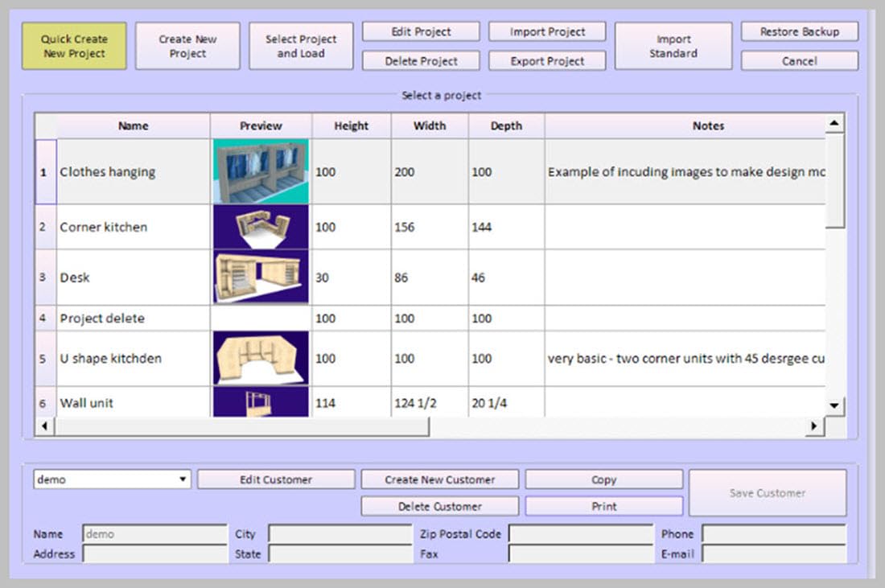
Task: Click the Desk project preview thumbnail
Action: click(261, 278)
